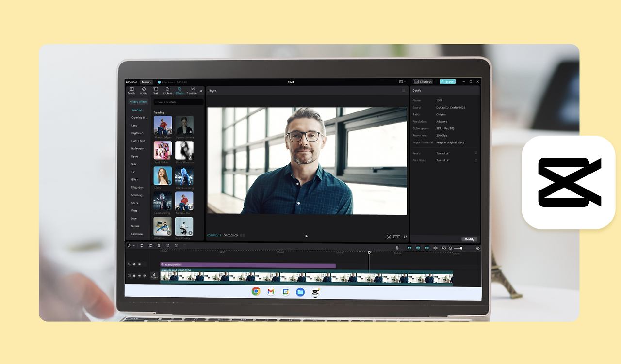
Task: Choose the Low Quality effect thumbnail
Action: 184,226
